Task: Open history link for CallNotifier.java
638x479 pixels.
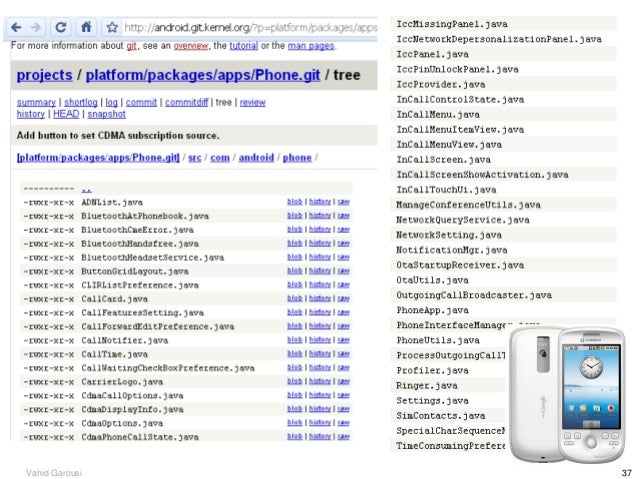Action: (x=320, y=340)
